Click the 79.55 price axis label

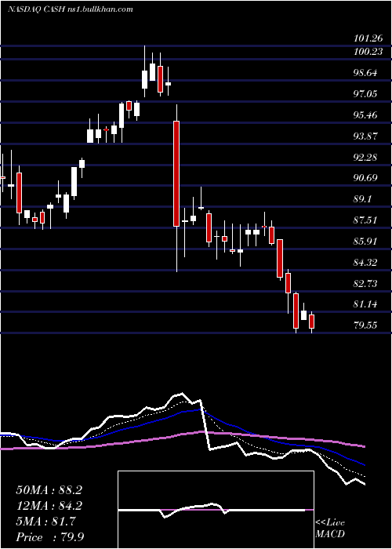pyautogui.click(x=364, y=325)
